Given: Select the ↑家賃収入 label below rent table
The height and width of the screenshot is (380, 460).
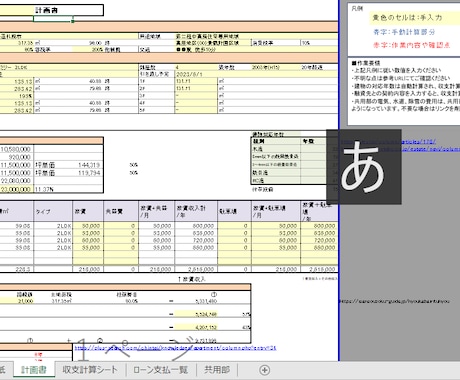Looking at the screenshot, I should (x=192, y=279).
